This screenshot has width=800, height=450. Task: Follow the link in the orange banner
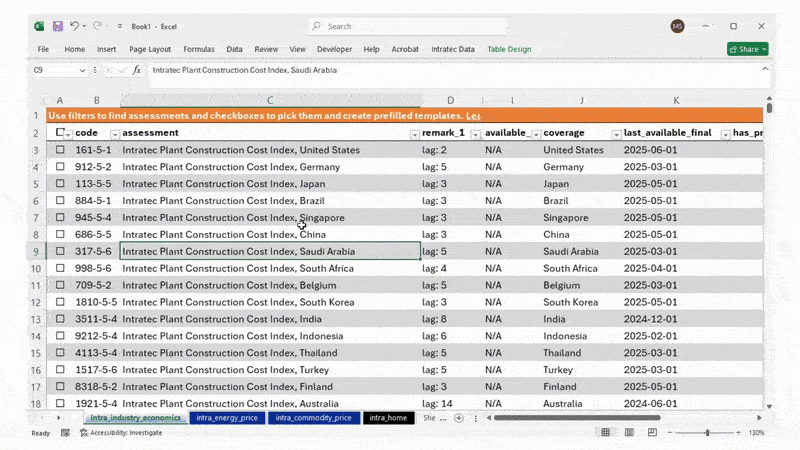pos(473,116)
